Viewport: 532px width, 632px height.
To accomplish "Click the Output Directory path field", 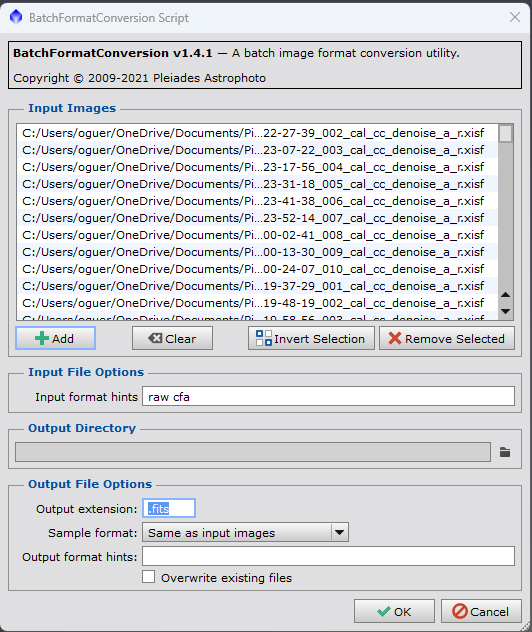I will [x=253, y=452].
